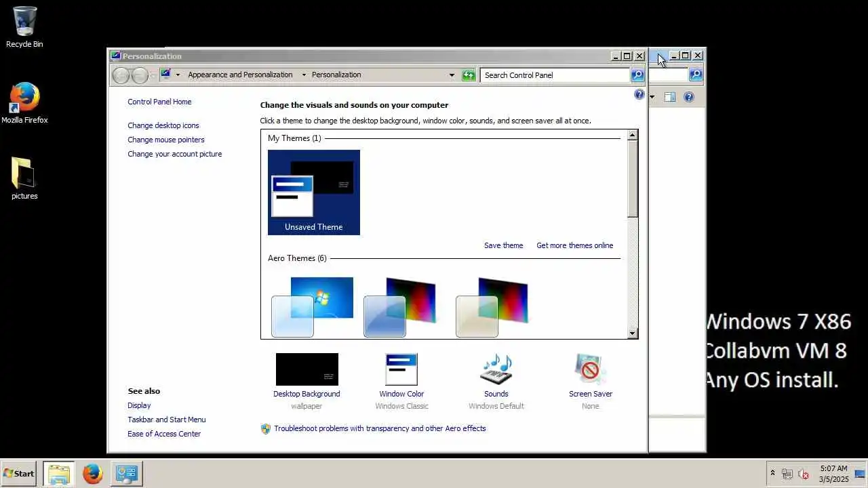Image resolution: width=868 pixels, height=488 pixels.
Task: Open the Start menu
Action: coord(19,474)
